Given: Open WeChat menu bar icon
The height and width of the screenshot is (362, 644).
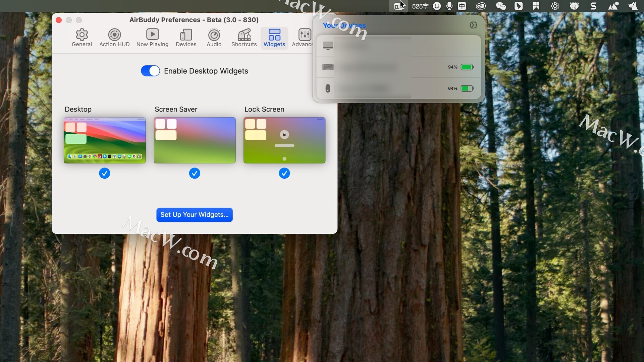Looking at the screenshot, I should (501, 6).
